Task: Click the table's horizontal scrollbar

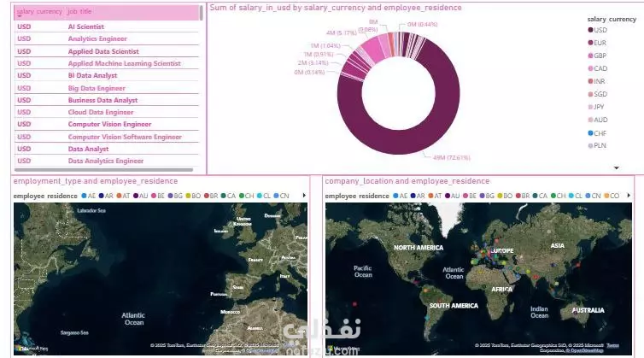Action: click(103, 169)
